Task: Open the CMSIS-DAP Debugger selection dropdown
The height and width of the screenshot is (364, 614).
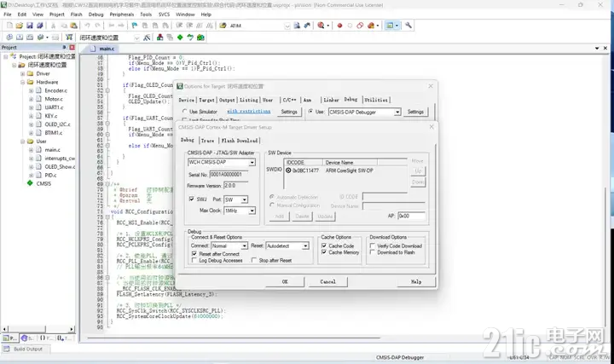Action: [397, 112]
